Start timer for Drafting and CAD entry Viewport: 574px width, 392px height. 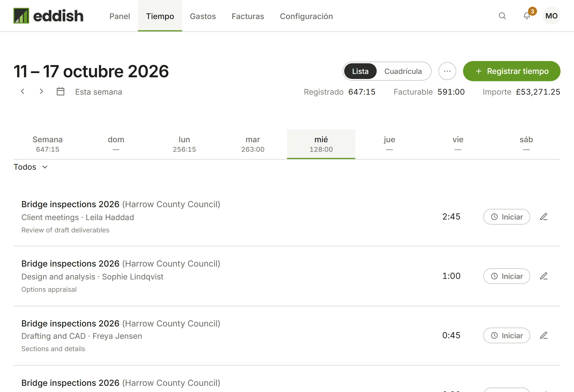(506, 335)
